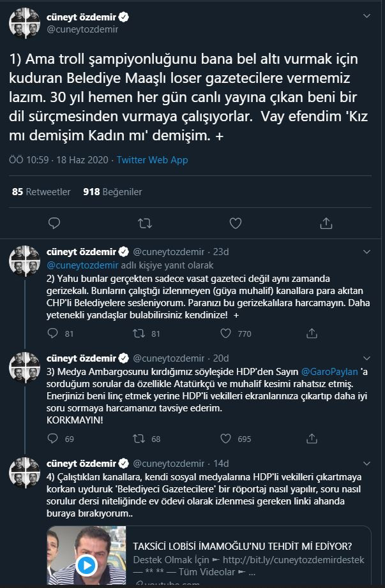The width and height of the screenshot is (385, 588).
Task: Like the tweet with 695 likes
Action: pyautogui.click(x=225, y=438)
